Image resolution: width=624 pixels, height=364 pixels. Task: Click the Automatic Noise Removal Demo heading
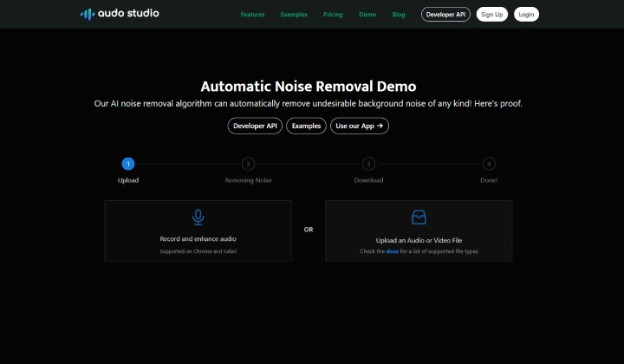[x=309, y=87]
